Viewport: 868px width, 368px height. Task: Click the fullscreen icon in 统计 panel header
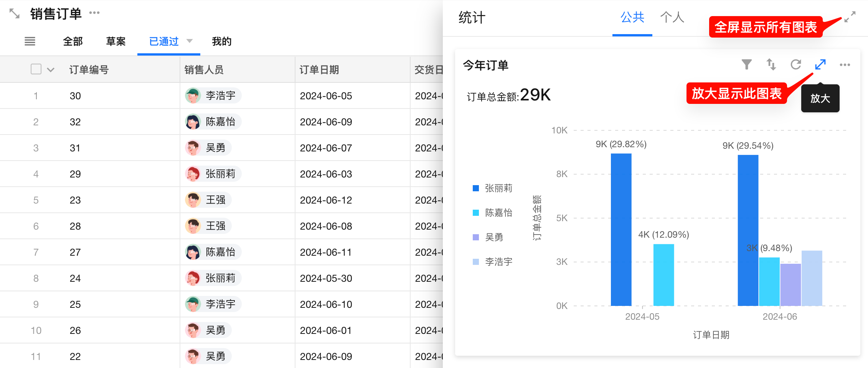850,17
